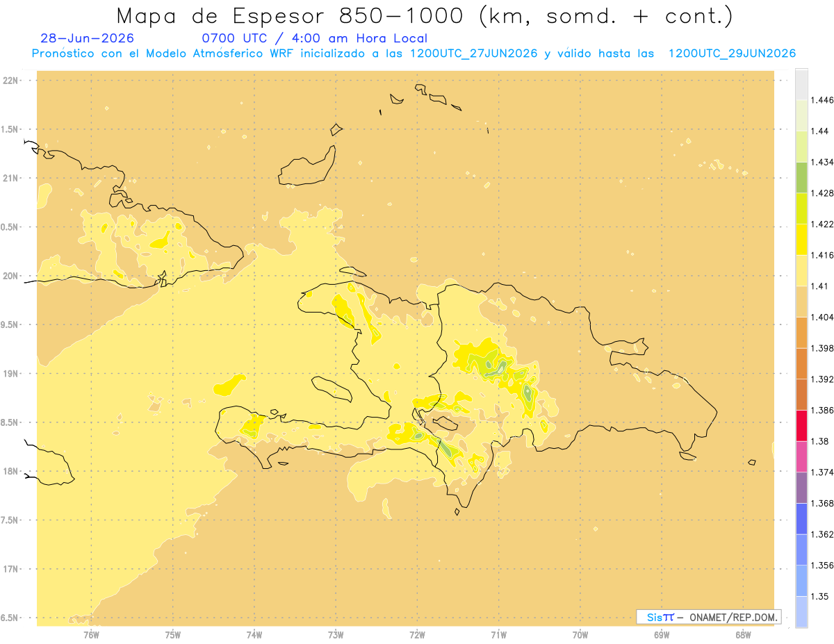Click the '19N' latitude label
This screenshot has height=644, width=834.
click(x=11, y=373)
